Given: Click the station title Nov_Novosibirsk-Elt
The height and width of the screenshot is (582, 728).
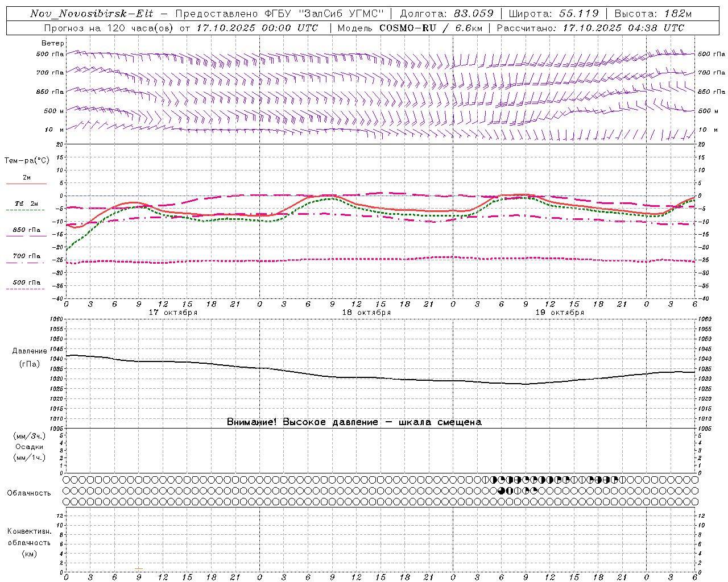Looking at the screenshot, I should (92, 14).
